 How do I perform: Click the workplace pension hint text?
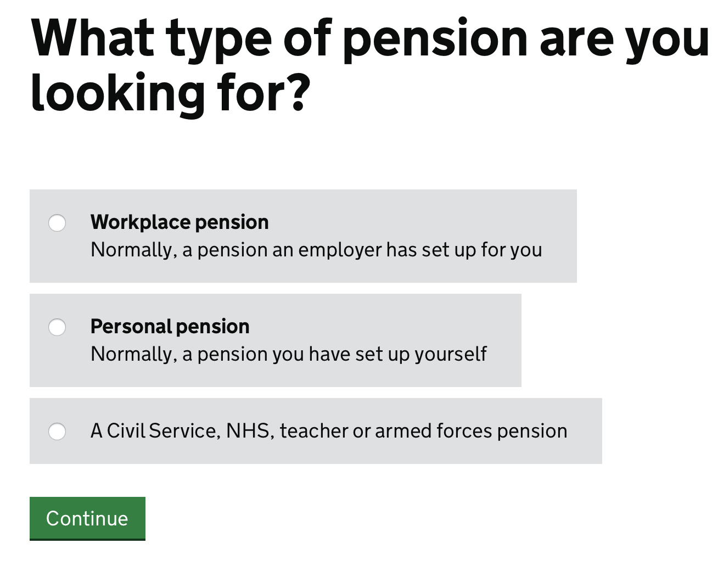tap(316, 250)
